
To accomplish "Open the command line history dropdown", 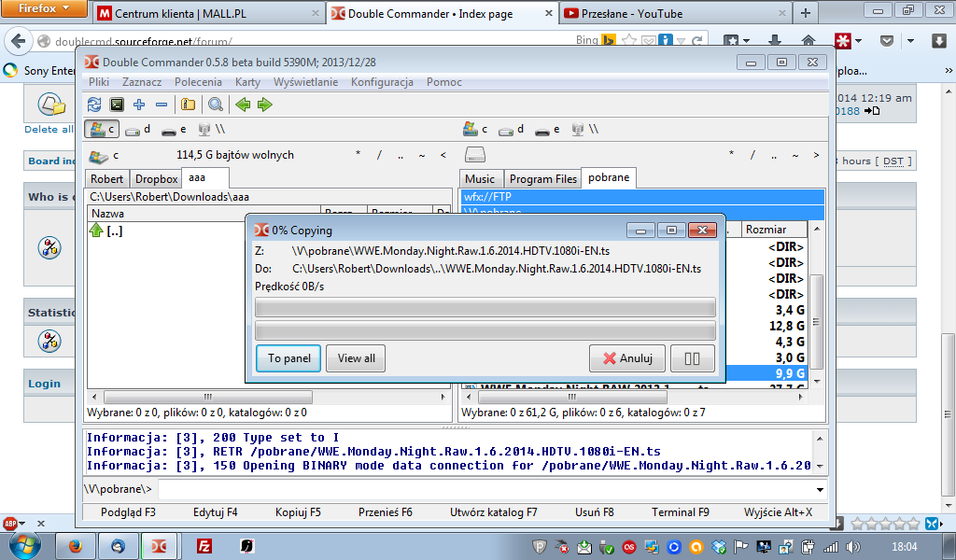I will point(820,489).
